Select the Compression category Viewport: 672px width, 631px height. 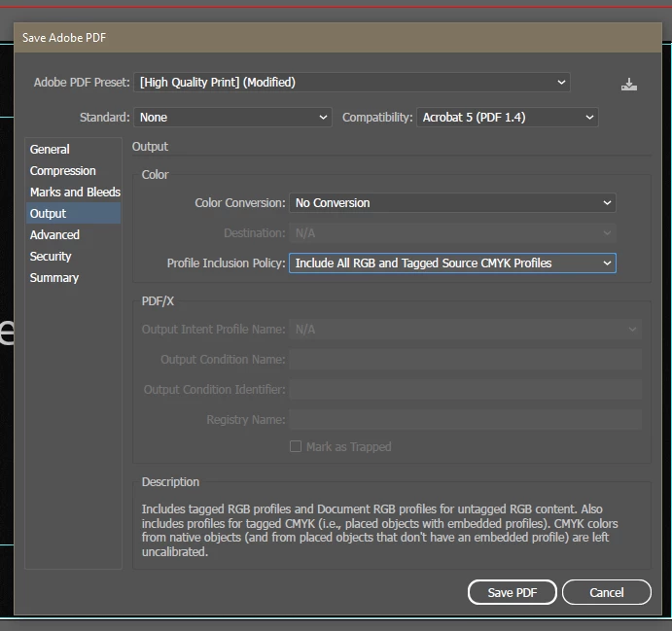(73, 170)
